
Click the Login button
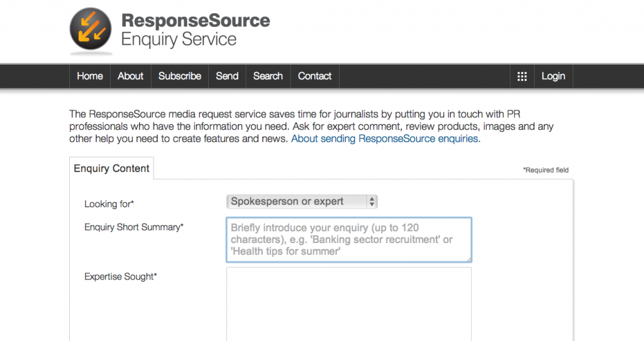tap(553, 77)
